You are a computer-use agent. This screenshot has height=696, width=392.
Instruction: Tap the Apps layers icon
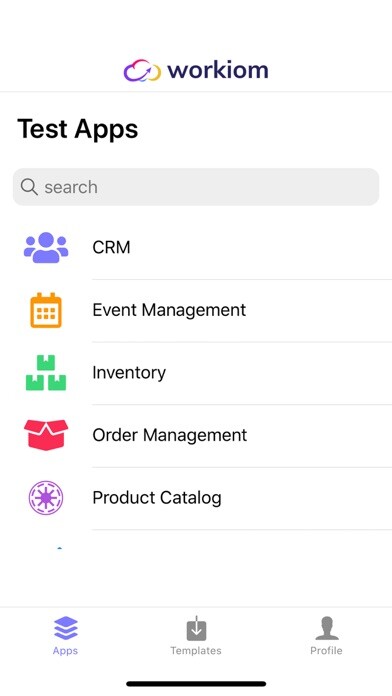point(65,628)
